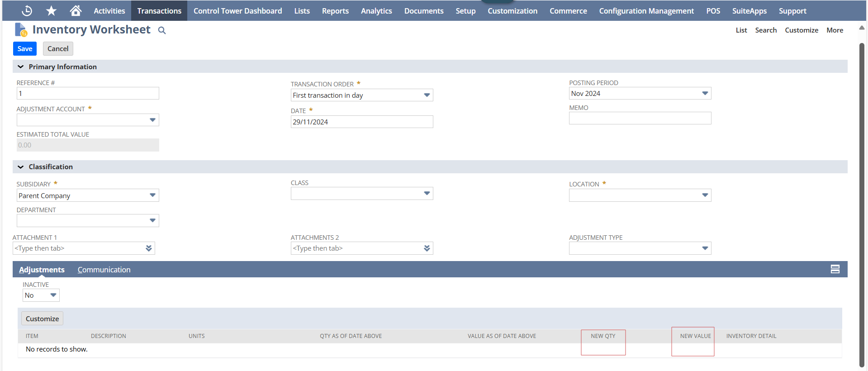The width and height of the screenshot is (868, 371).
Task: Switch to the Communication subtab
Action: pos(104,270)
